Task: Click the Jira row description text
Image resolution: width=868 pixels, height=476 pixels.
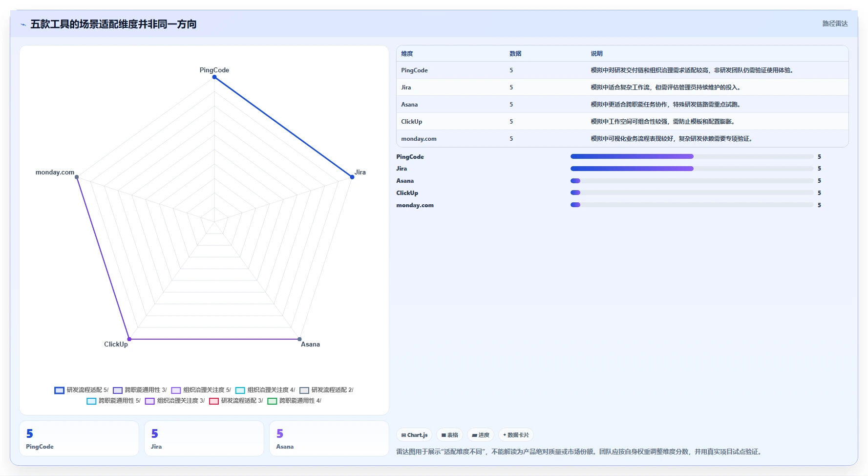Action: 667,87
